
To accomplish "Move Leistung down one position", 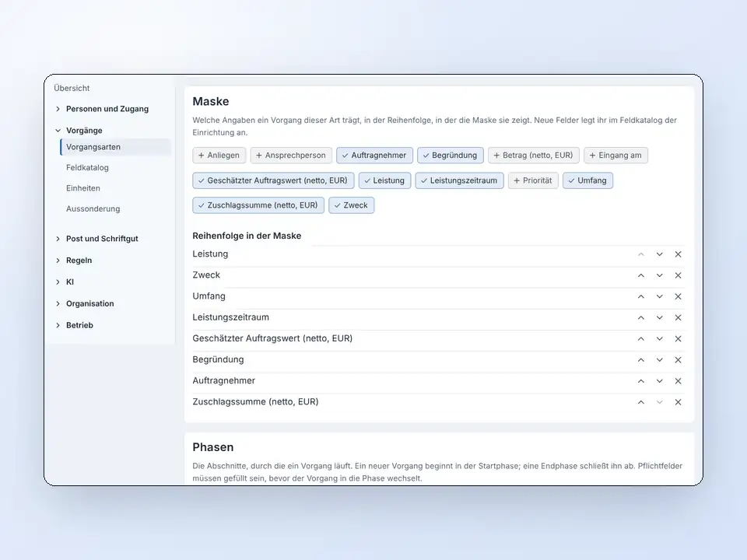I will (659, 254).
